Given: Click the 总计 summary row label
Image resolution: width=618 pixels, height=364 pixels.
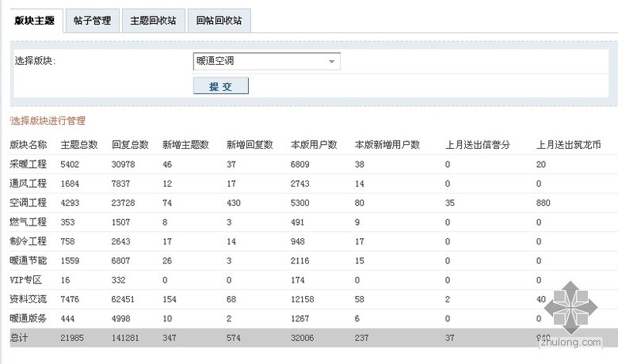Looking at the screenshot, I should coord(19,338).
